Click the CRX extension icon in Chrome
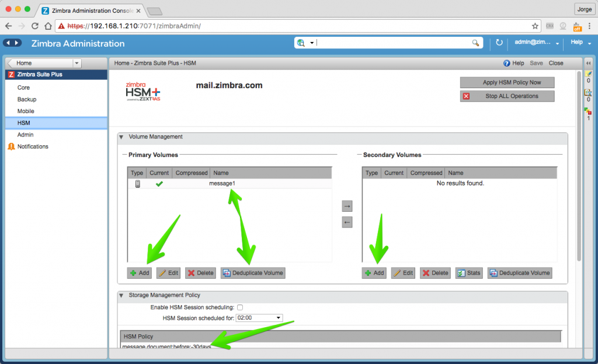This screenshot has height=364, width=598. click(x=550, y=26)
